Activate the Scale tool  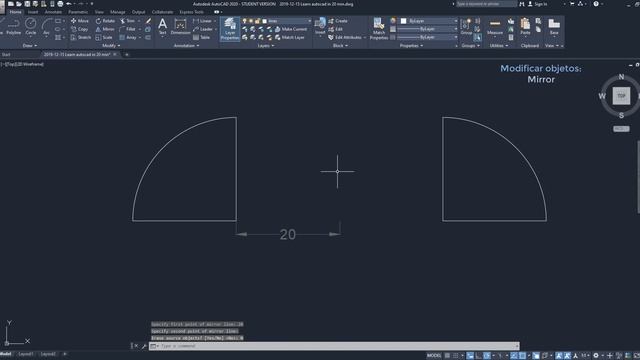click(x=104, y=37)
